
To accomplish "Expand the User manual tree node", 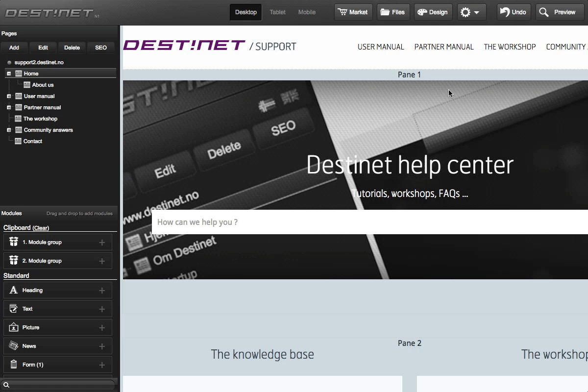I will coord(9,97).
